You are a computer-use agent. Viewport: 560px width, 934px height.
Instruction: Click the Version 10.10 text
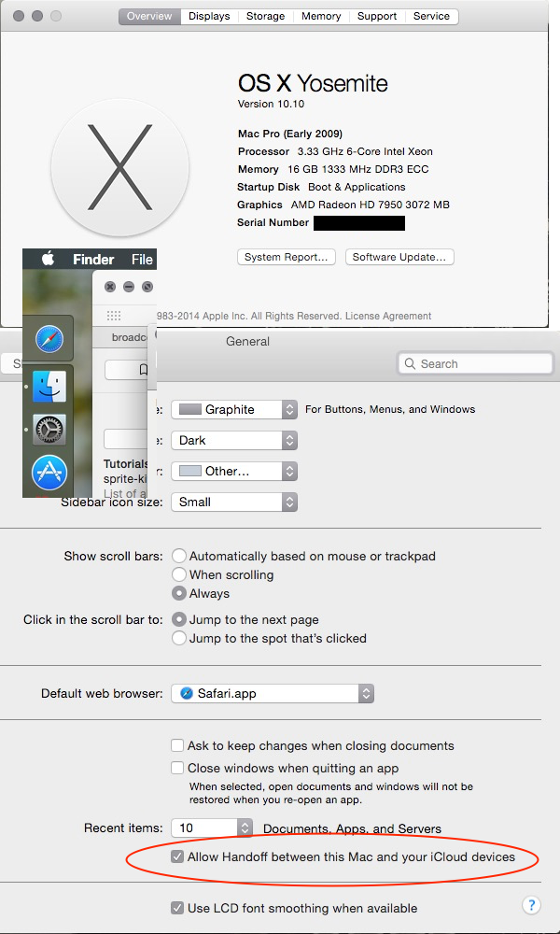(271, 104)
